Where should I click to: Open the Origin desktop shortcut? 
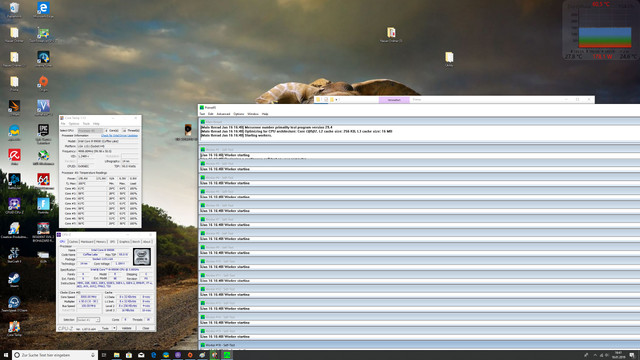point(43,83)
